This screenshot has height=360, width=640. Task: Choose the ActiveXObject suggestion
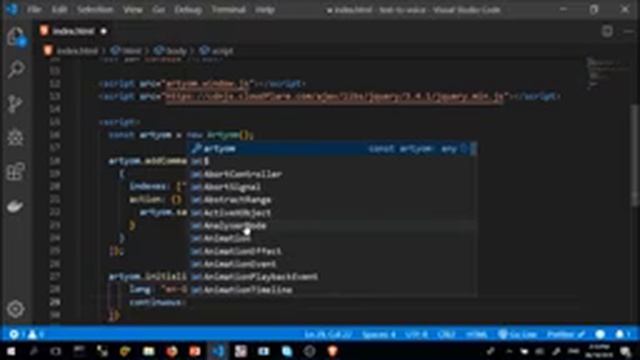coord(331,213)
